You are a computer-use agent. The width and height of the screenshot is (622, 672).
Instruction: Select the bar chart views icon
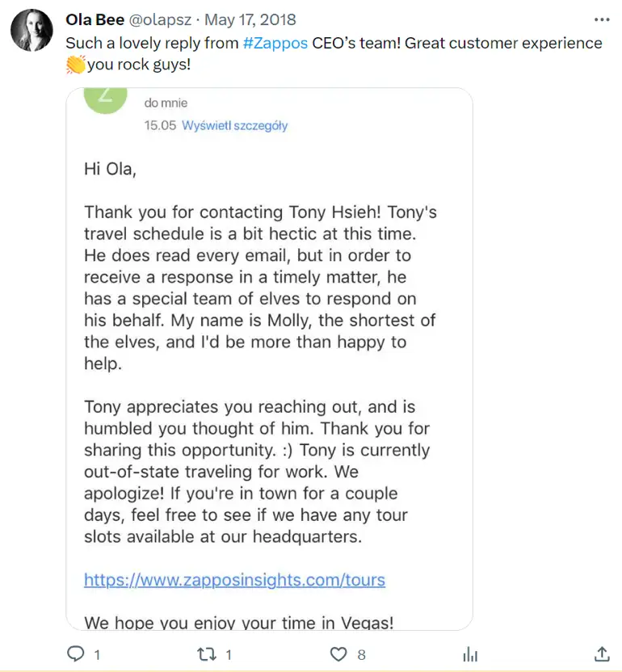click(470, 654)
